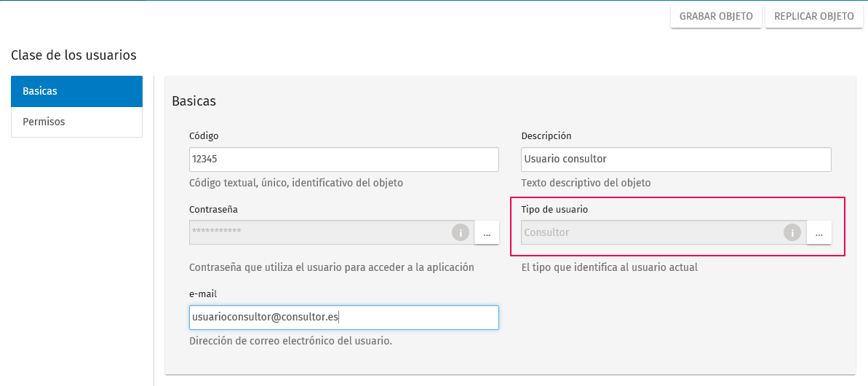Click the 'Basicas' section heading in panel

(x=194, y=101)
